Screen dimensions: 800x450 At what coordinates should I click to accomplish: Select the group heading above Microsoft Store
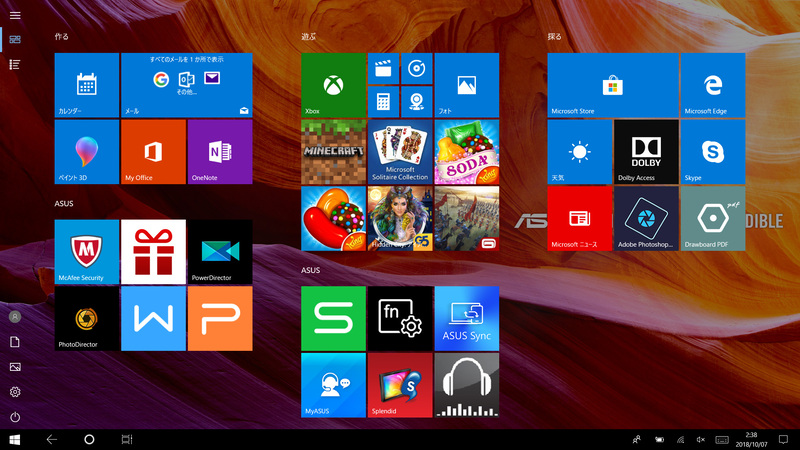(x=555, y=37)
